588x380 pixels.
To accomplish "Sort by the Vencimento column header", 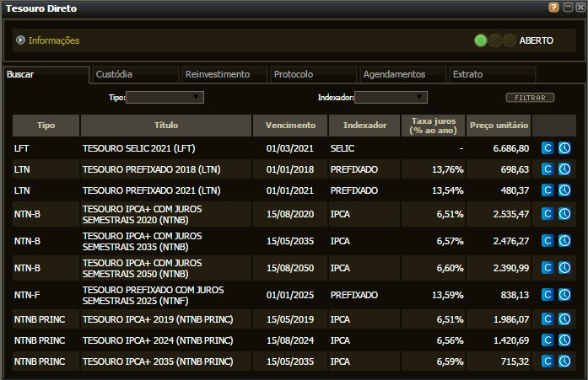I will (290, 126).
